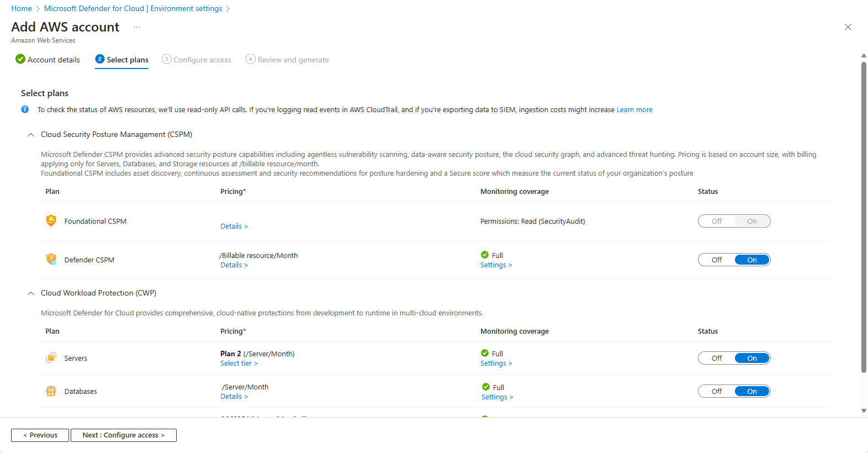This screenshot has width=868, height=453.
Task: Open Details for Foundational CSPM pricing
Action: (x=234, y=227)
